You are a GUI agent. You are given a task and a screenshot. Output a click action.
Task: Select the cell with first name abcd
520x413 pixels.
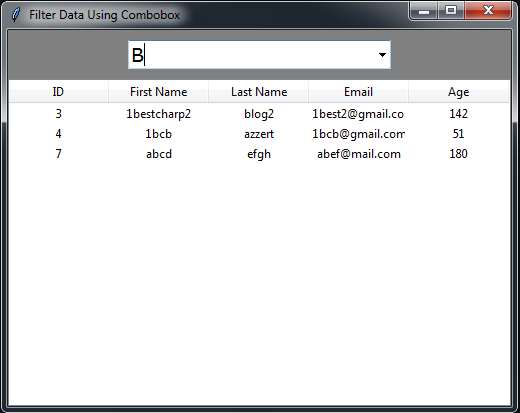pos(159,154)
